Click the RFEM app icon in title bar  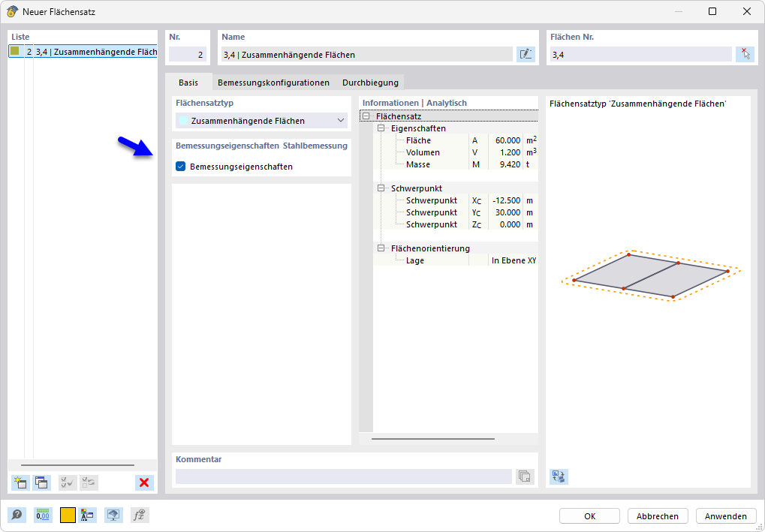pyautogui.click(x=12, y=11)
